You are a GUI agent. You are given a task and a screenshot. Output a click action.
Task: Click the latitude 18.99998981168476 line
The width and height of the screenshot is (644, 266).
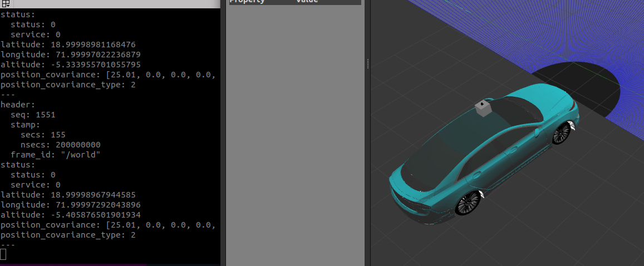[68, 45]
